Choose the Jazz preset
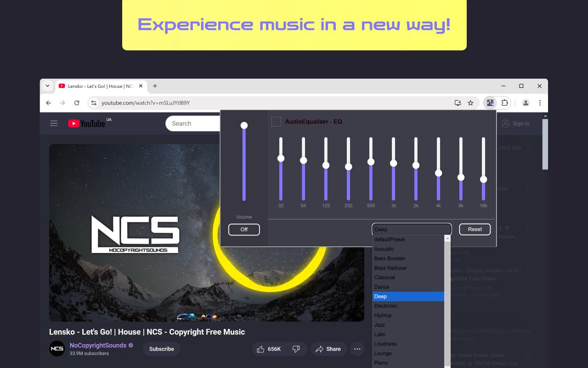This screenshot has width=588, height=368. (x=408, y=325)
